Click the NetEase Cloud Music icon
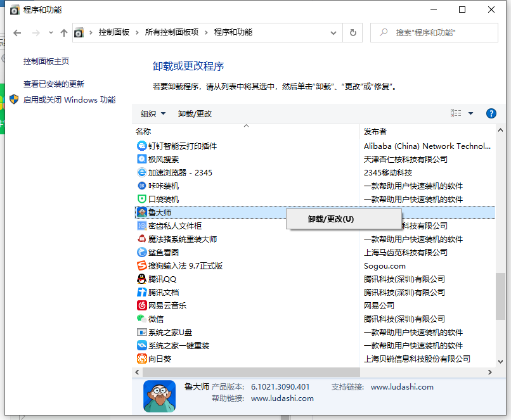 [142, 305]
